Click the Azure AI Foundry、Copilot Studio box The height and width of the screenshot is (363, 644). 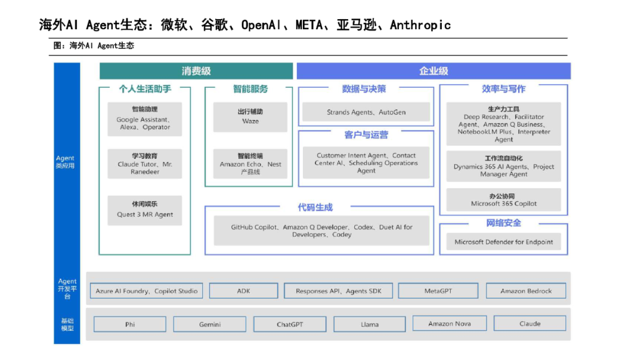pos(146,291)
